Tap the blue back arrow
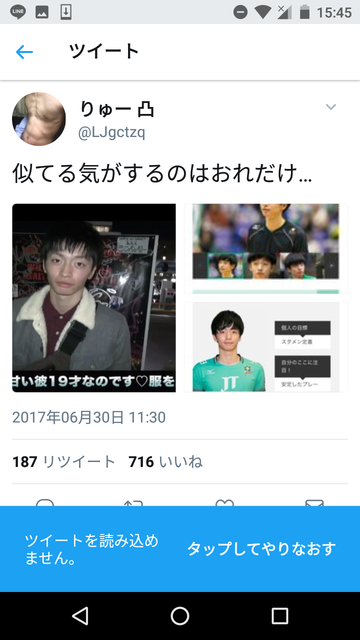360x640 pixels. pyautogui.click(x=24, y=52)
